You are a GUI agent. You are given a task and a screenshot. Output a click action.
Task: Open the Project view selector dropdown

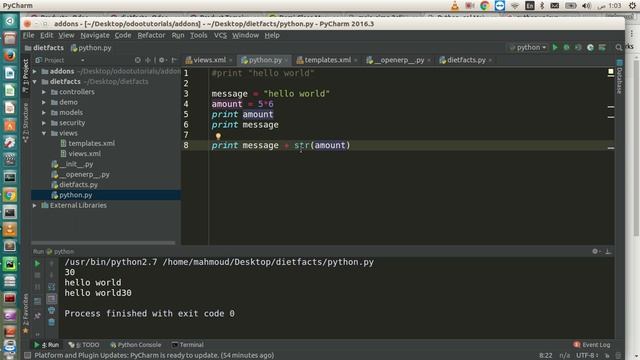click(60, 60)
